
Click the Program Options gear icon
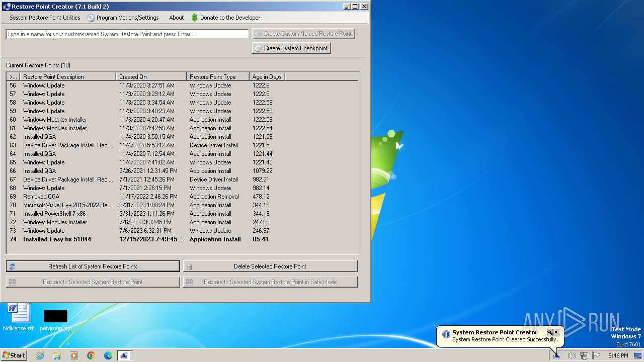click(91, 18)
